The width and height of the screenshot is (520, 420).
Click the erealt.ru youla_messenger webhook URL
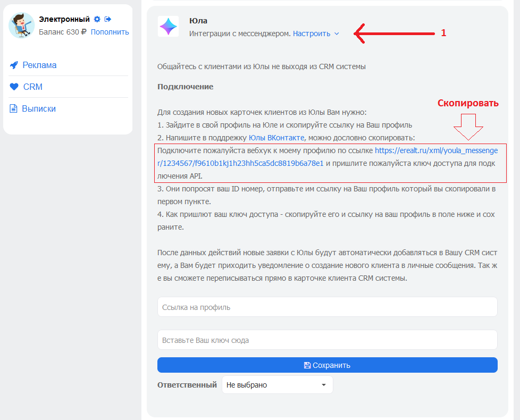(x=328, y=157)
